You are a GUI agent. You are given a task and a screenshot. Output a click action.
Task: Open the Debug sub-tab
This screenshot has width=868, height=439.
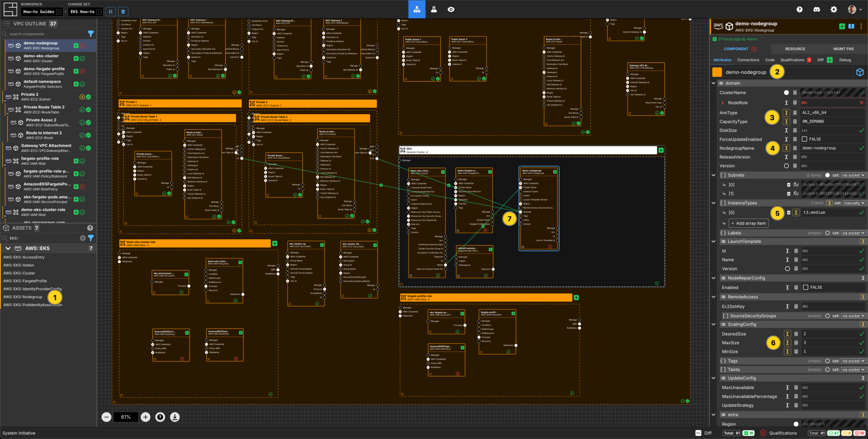845,60
